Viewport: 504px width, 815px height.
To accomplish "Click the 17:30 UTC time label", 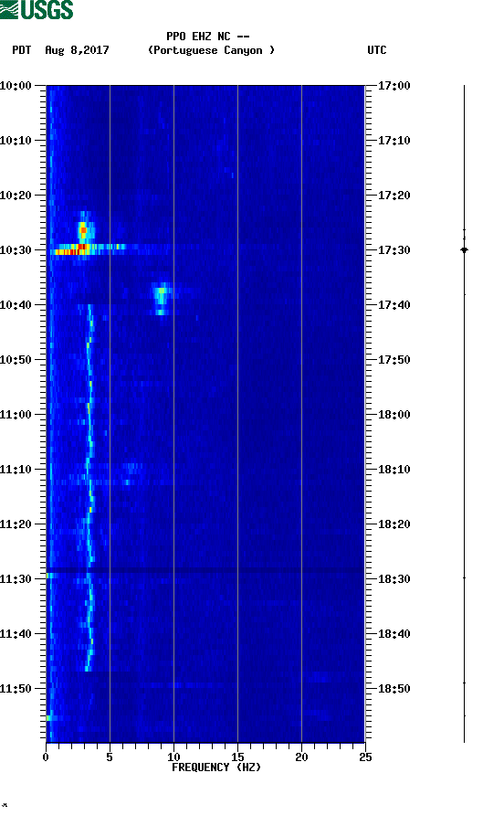I will [x=394, y=250].
